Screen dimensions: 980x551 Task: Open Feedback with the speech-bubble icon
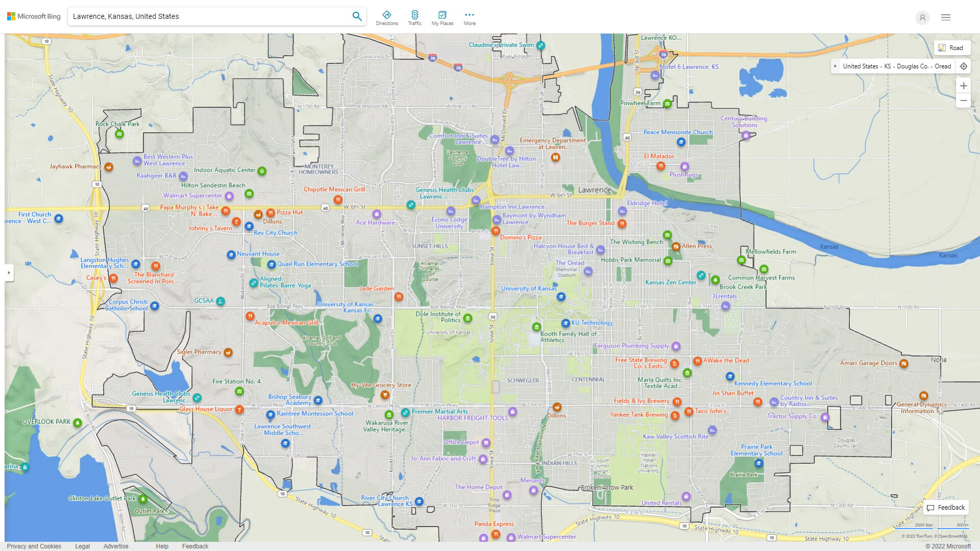point(946,507)
